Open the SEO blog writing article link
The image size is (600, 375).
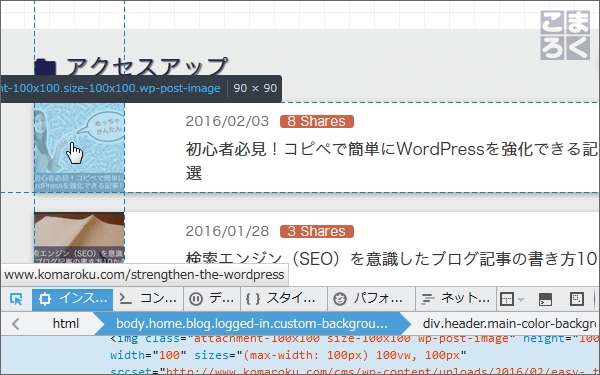(x=391, y=258)
